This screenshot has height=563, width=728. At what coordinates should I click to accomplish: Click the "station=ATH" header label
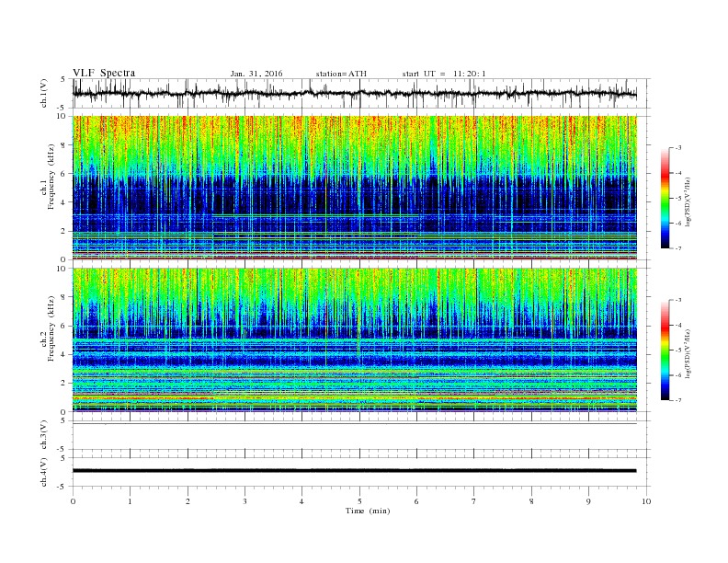pyautogui.click(x=341, y=74)
